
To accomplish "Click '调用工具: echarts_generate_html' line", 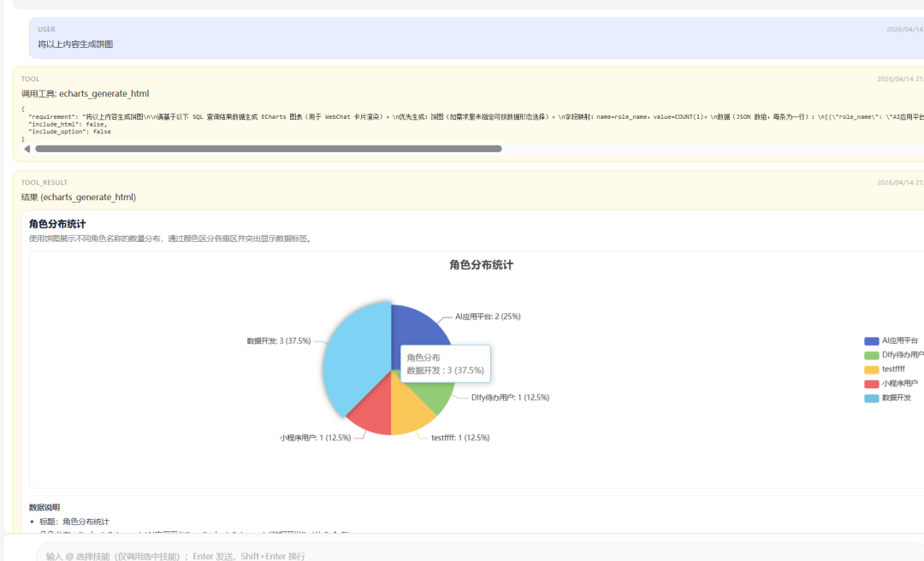I will point(85,94).
